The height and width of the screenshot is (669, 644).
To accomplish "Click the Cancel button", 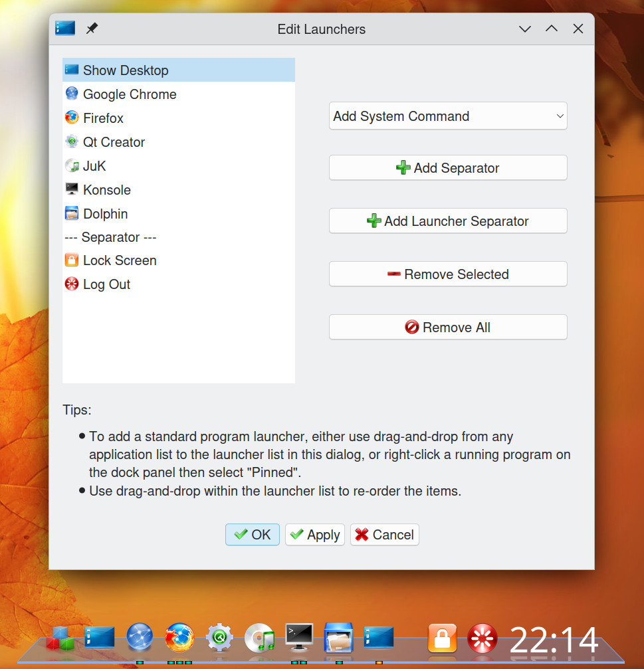I will (385, 535).
